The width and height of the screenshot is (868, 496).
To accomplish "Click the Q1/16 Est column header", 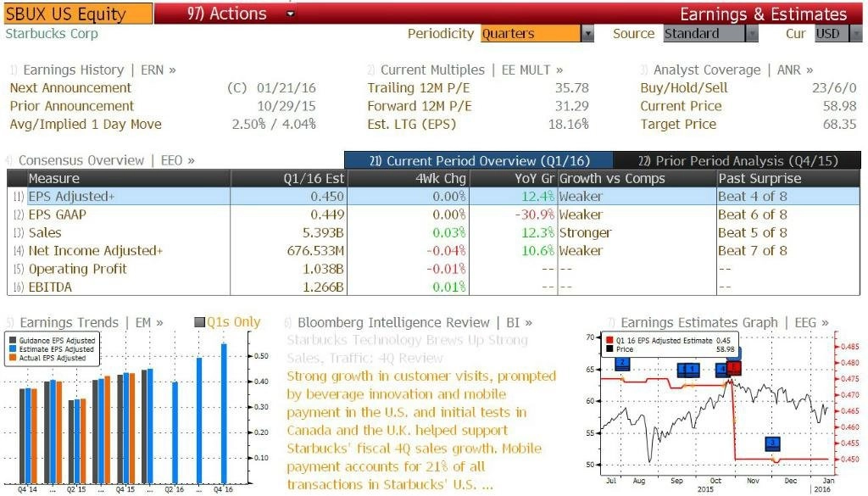I will (x=288, y=178).
